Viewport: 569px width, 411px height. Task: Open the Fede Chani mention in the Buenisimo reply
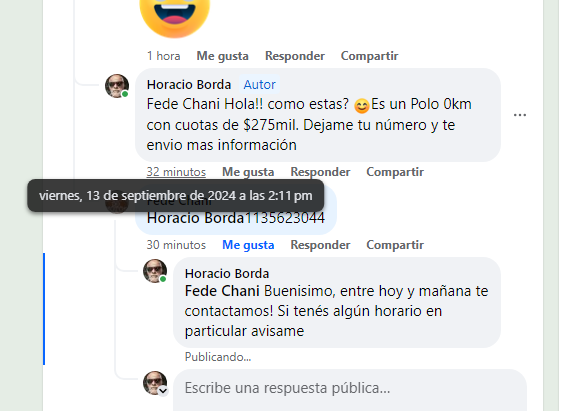222,291
